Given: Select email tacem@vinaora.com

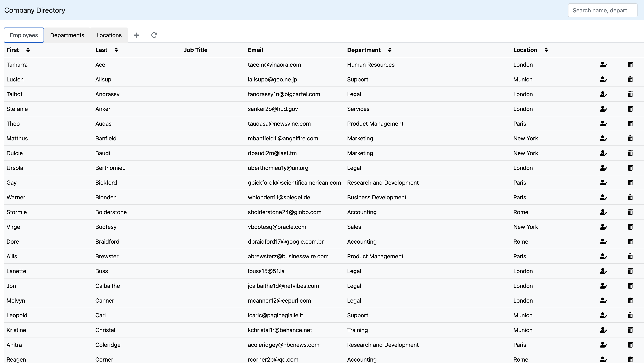Looking at the screenshot, I should coord(274,65).
